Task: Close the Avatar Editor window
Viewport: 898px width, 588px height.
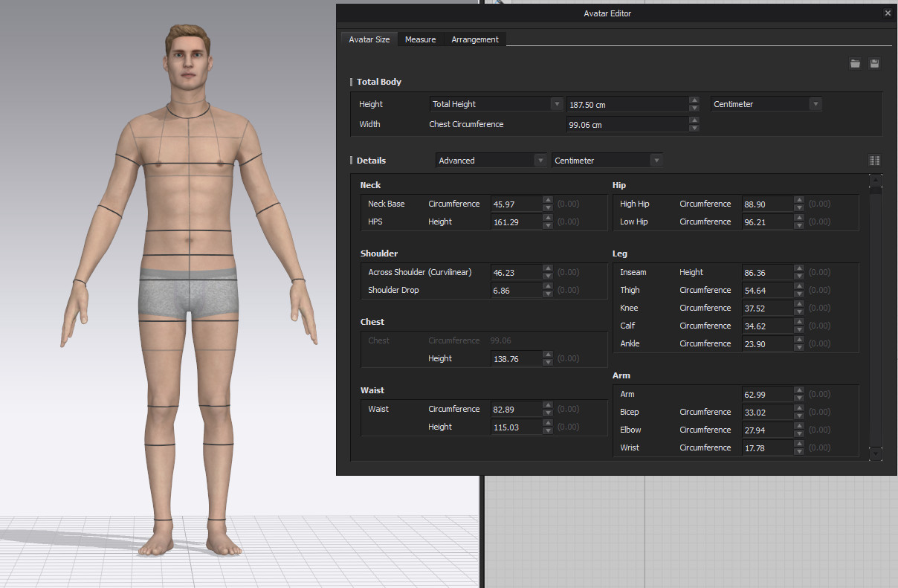Action: pyautogui.click(x=888, y=13)
